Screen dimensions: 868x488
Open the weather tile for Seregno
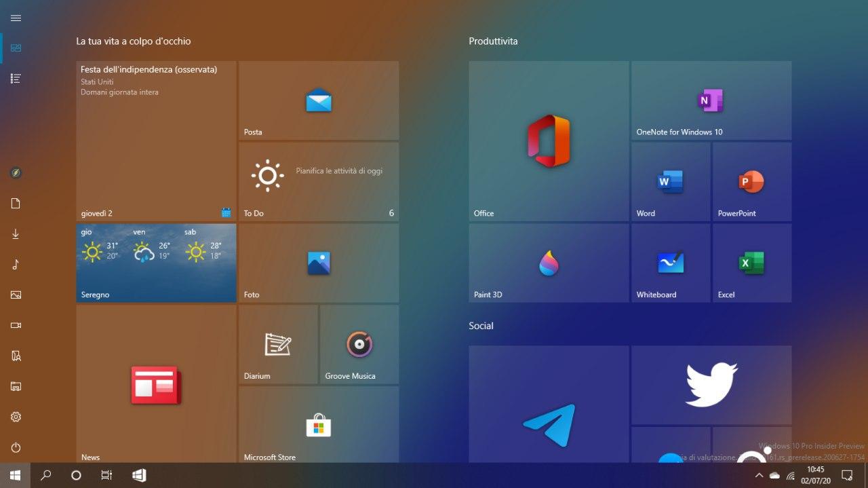(x=156, y=263)
